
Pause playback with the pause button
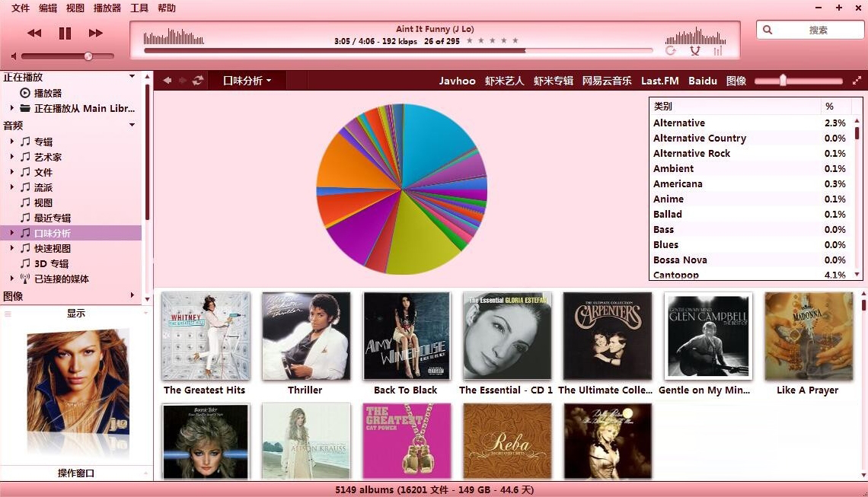[x=65, y=33]
